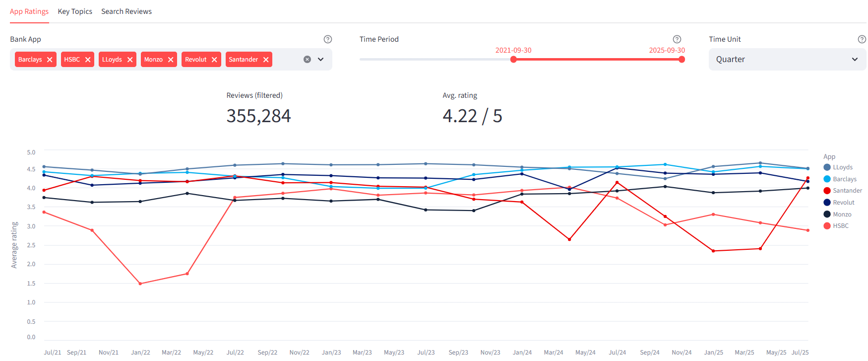The image size is (868, 361).
Task: Remove the HSBC chip from selection
Action: coord(88,60)
